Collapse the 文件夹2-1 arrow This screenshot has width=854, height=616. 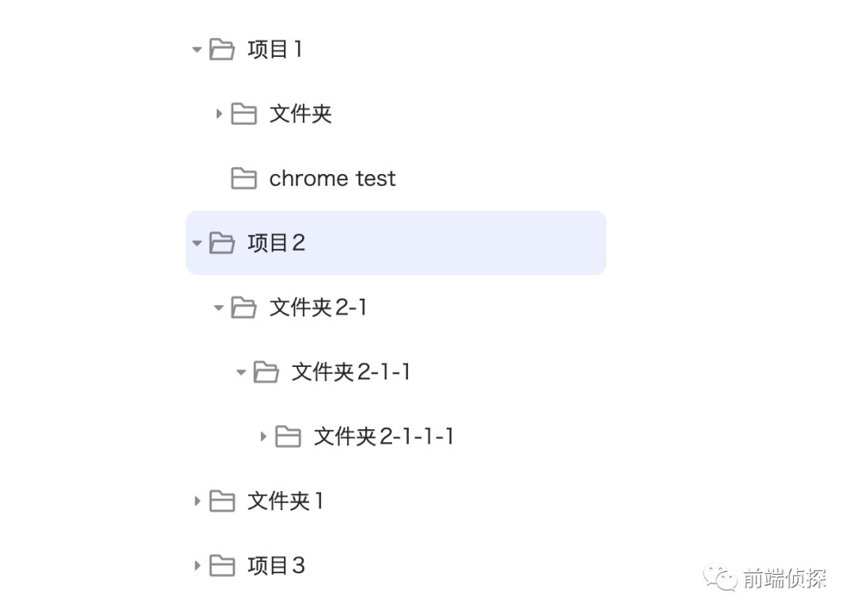click(219, 308)
